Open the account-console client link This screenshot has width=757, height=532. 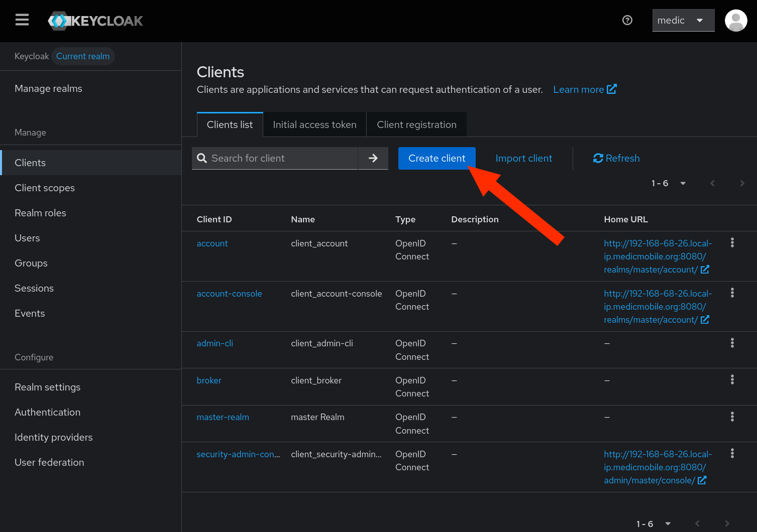pyautogui.click(x=229, y=294)
